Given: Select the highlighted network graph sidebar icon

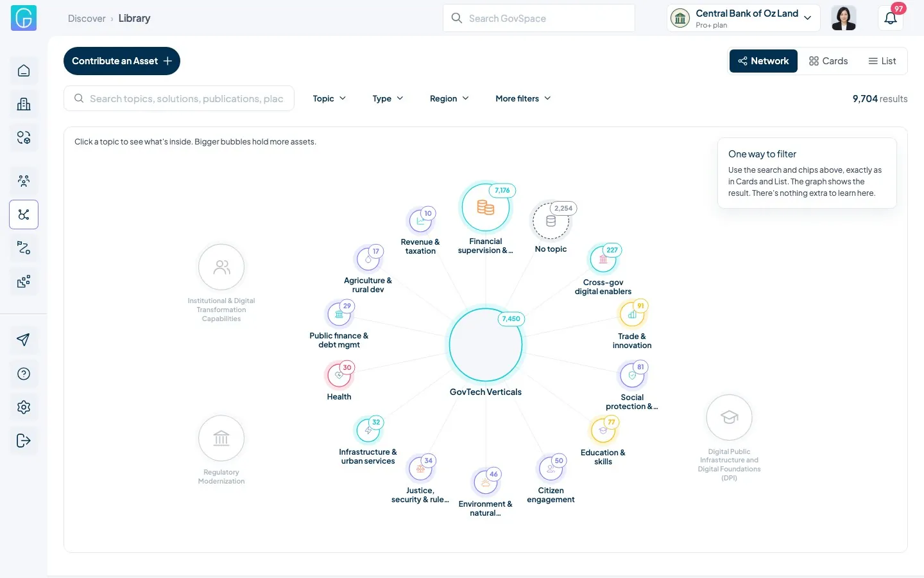Looking at the screenshot, I should point(24,215).
